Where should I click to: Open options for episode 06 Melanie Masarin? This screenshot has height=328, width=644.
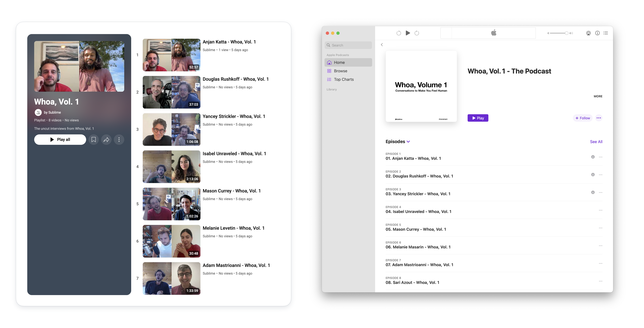click(600, 246)
